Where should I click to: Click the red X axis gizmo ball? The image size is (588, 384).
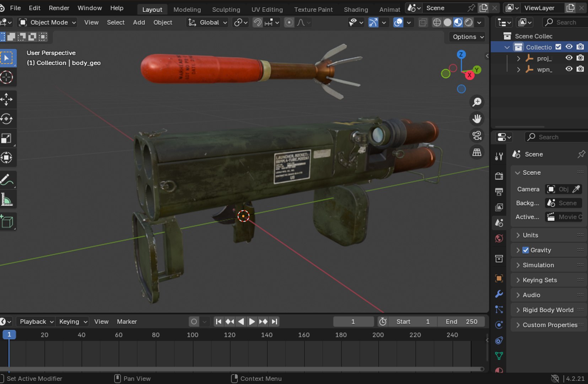tap(469, 75)
